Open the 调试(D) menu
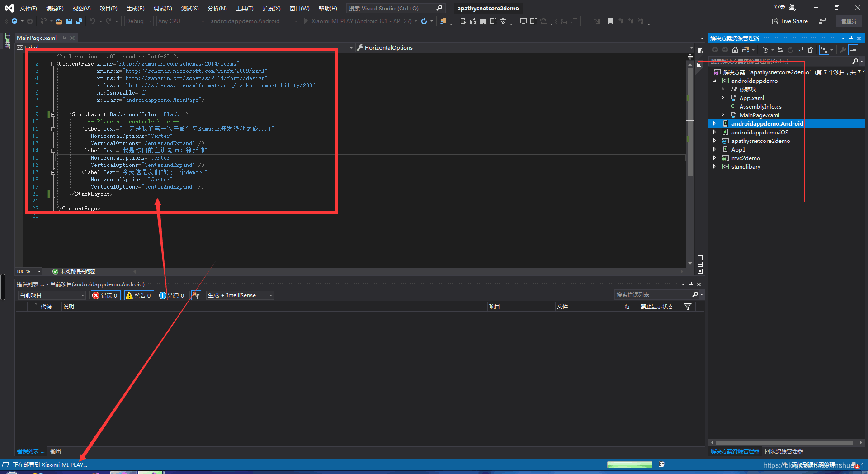 point(163,9)
